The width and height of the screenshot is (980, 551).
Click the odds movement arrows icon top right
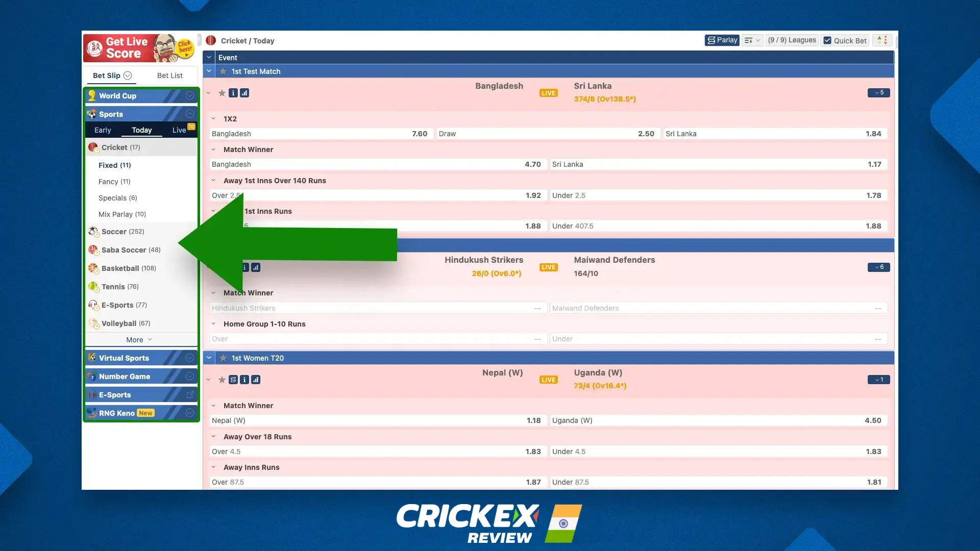(x=882, y=40)
